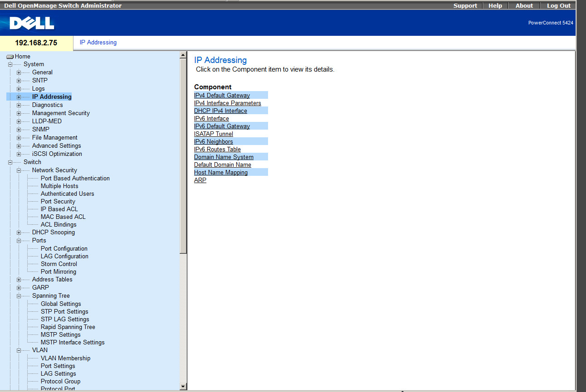Open the Domain Name System link
Screen dimensions: 586x392
pos(224,157)
